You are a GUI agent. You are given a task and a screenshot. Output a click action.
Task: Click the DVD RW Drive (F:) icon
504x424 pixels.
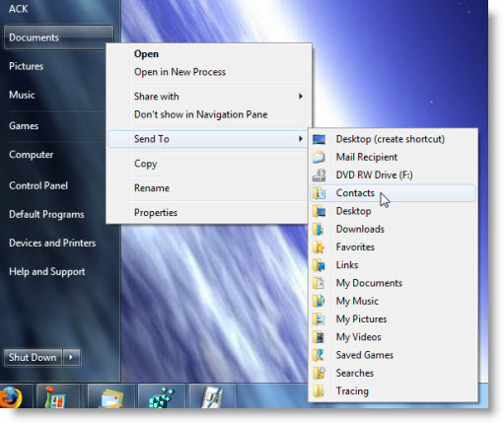pyautogui.click(x=319, y=176)
